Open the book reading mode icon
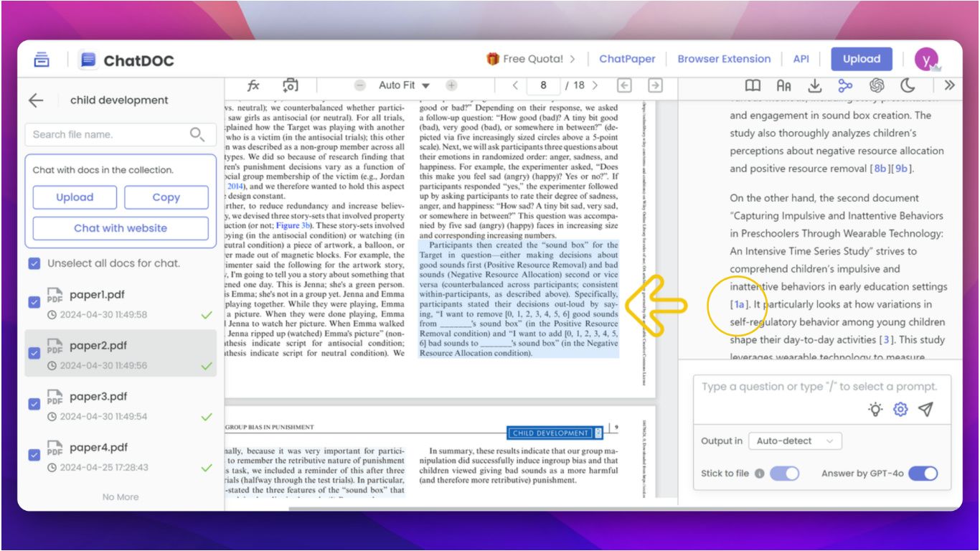The image size is (980, 551). (x=753, y=85)
